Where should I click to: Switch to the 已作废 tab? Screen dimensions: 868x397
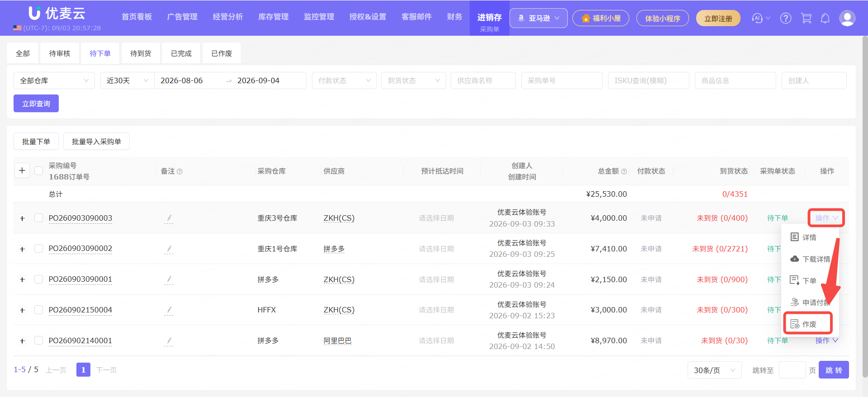(222, 53)
